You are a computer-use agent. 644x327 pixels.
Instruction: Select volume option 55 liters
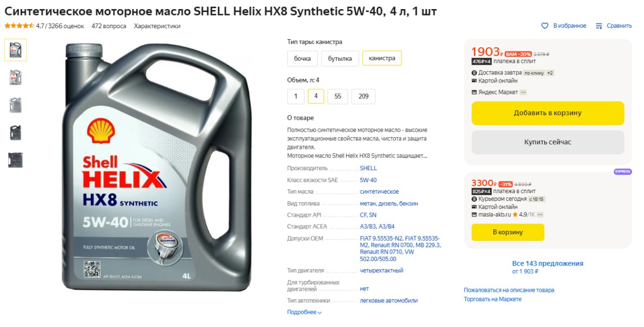[x=338, y=96]
